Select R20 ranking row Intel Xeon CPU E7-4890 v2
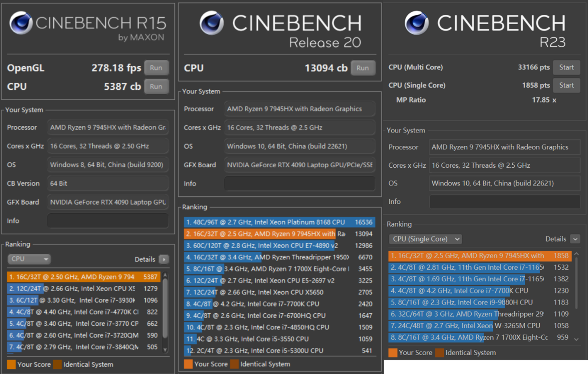 (280, 245)
